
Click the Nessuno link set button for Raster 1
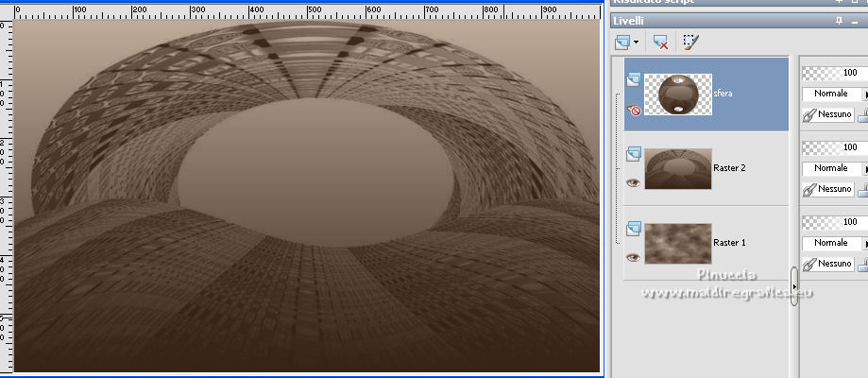[828, 264]
